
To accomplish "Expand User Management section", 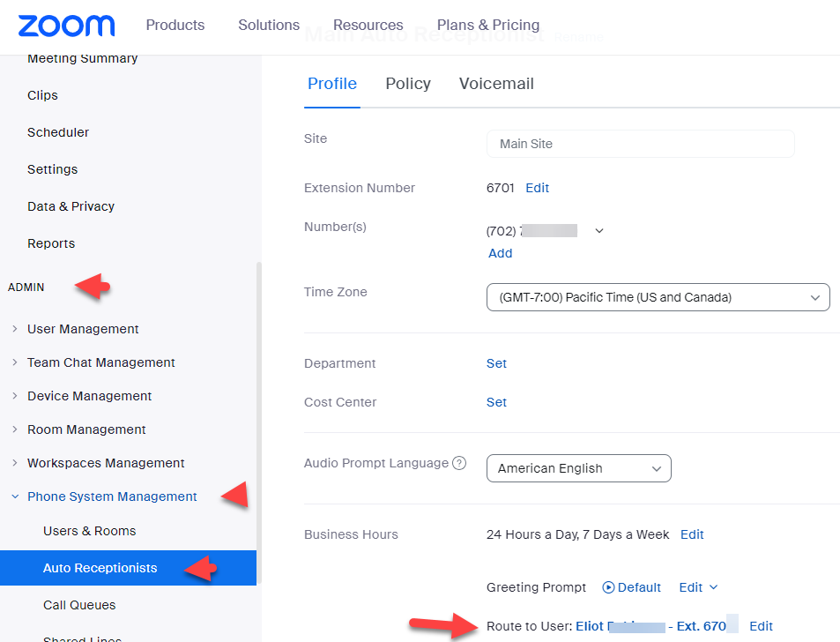I will (83, 329).
